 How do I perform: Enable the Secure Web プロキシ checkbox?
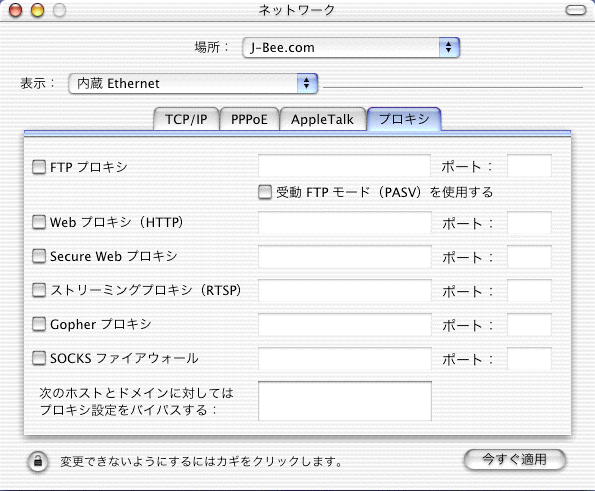click(39, 256)
